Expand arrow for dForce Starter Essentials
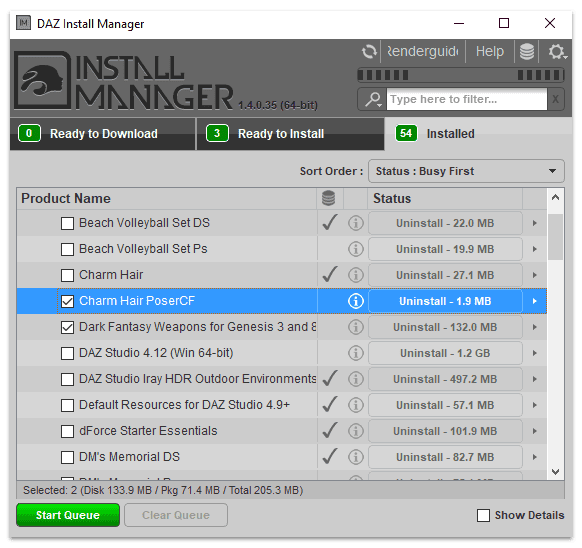The width and height of the screenshot is (582, 548). (x=534, y=431)
